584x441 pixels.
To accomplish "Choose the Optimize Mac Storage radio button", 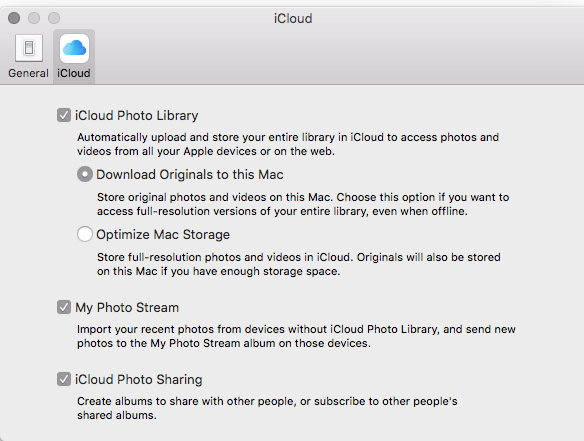I will (x=85, y=234).
